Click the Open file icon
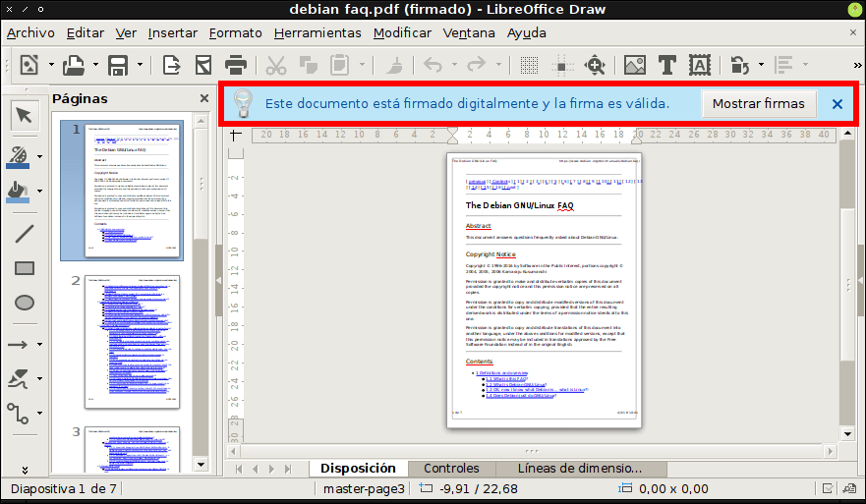This screenshot has width=866, height=504. coord(74,65)
